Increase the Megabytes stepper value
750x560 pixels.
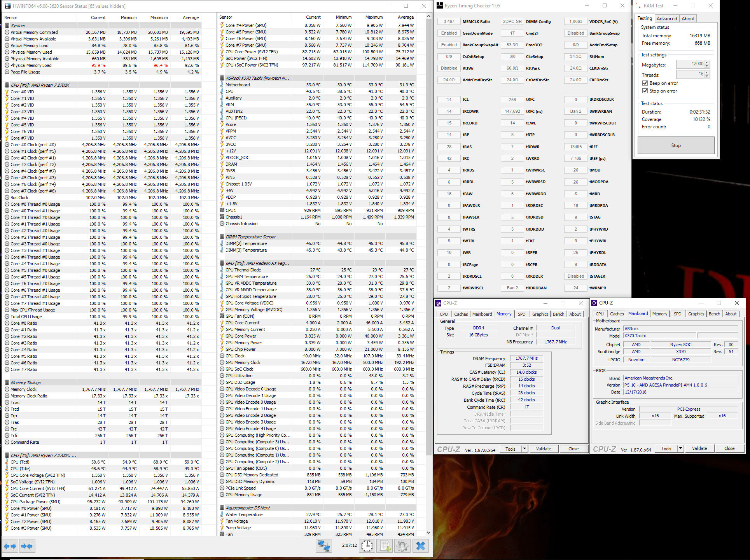(707, 62)
